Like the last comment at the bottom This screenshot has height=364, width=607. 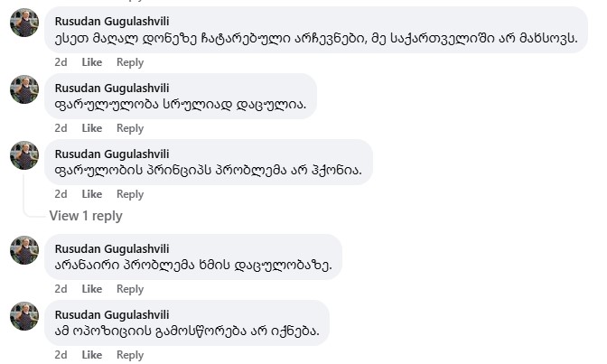(x=92, y=355)
